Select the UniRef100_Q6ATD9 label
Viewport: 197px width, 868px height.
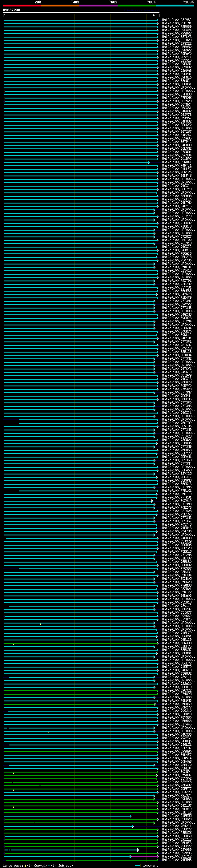click(177, 423)
